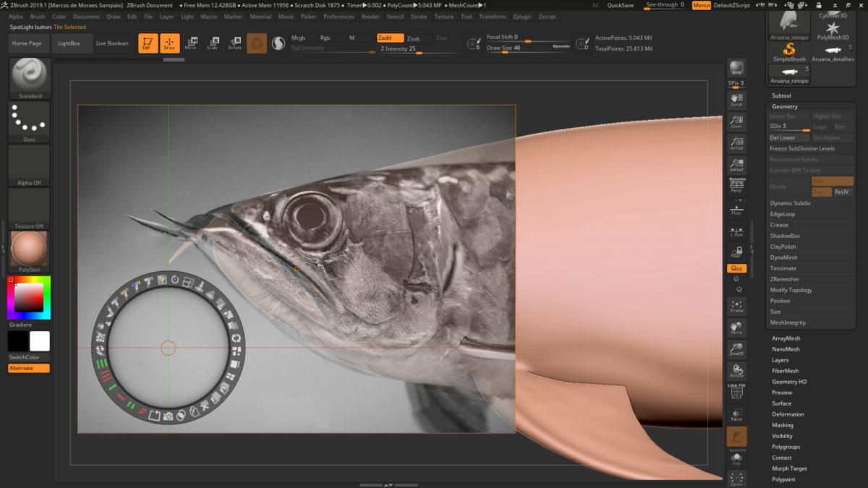Click the AAHalf icon
Screen dimensions: 868x488
736,165
